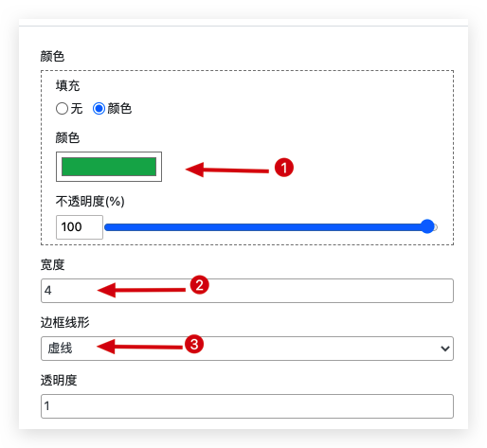Click the 不透明度 value field showing 100
Image resolution: width=487 pixels, height=448 pixels.
[80, 227]
